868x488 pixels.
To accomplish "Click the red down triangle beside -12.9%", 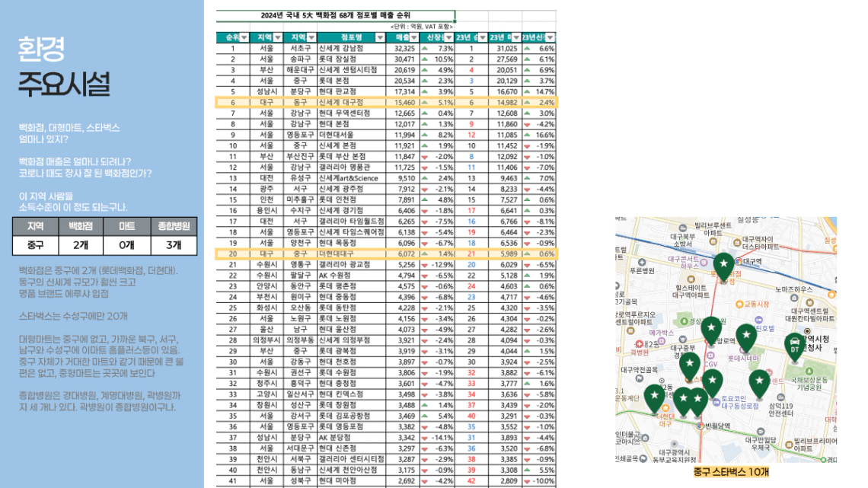I will pos(425,265).
